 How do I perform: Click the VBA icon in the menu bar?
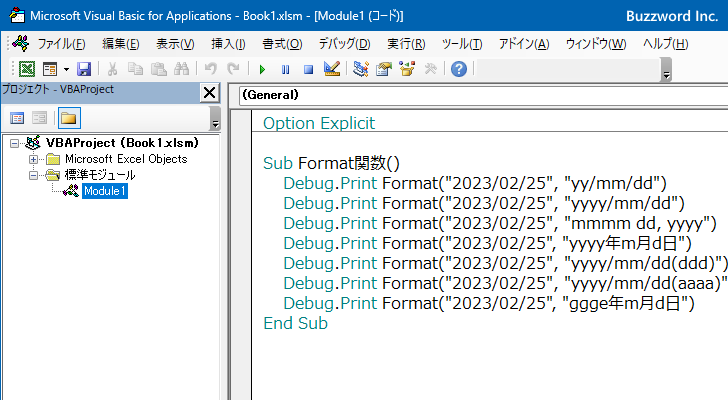point(21,44)
